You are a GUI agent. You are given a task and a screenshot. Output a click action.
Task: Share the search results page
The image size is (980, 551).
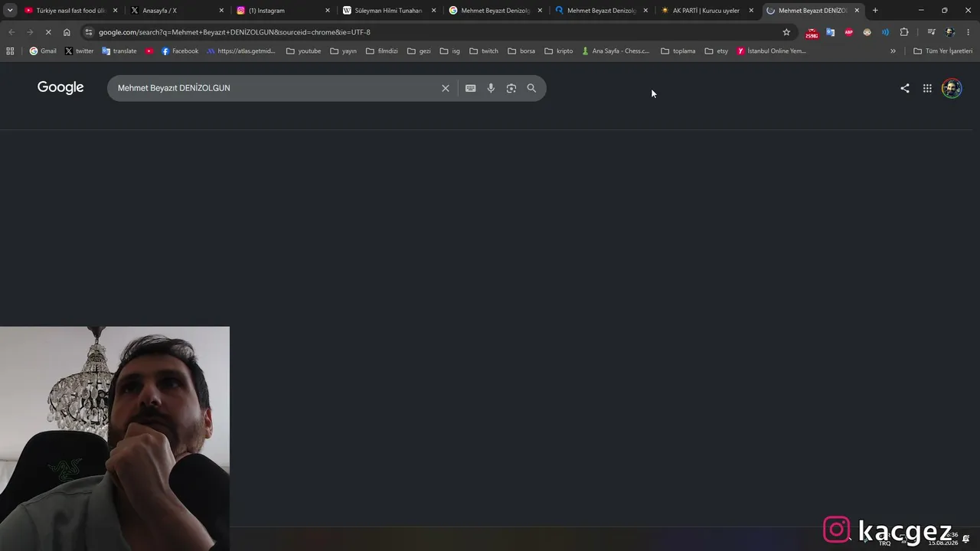(905, 88)
